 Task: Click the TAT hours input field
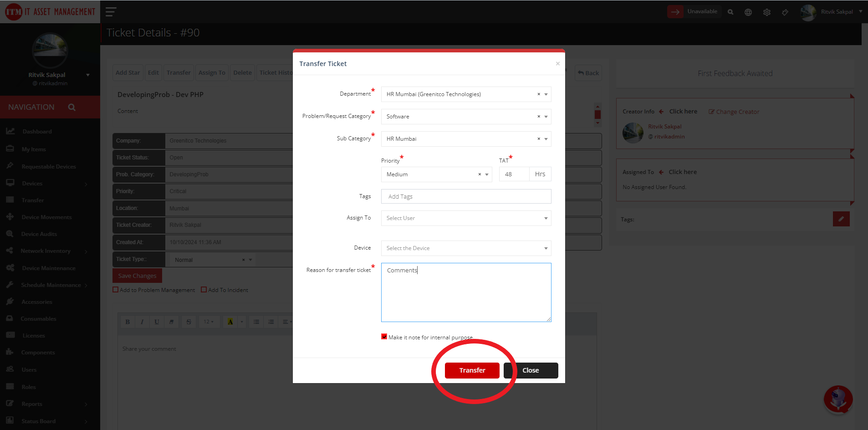514,174
